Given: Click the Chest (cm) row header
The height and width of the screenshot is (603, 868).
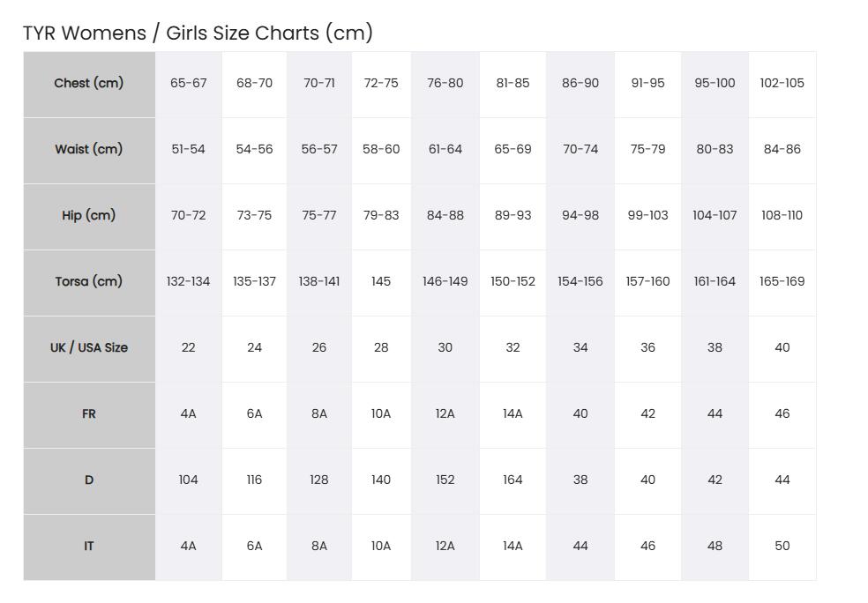Looking at the screenshot, I should click(x=89, y=84).
